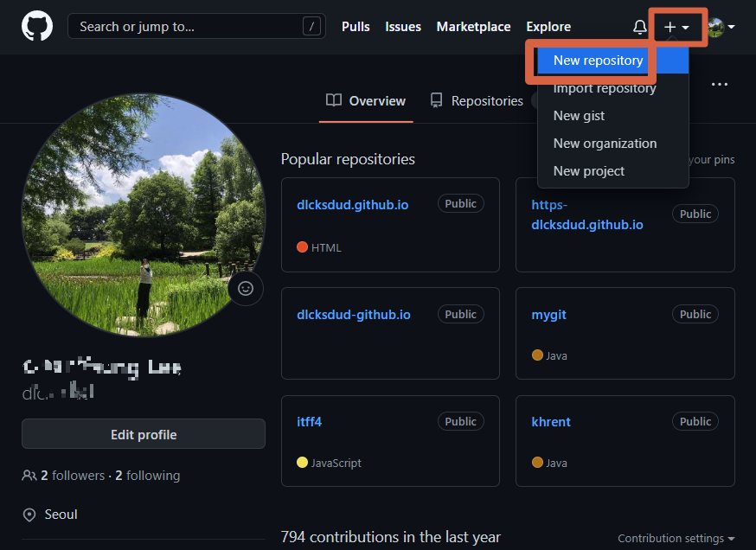Choose New gist from the menu
Image resolution: width=756 pixels, height=550 pixels.
click(612, 116)
